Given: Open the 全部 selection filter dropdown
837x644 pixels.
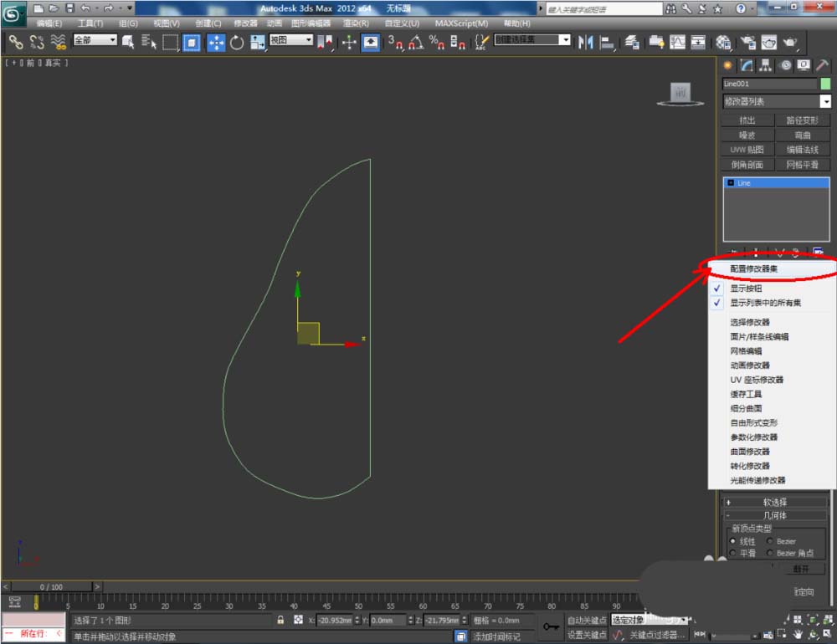Looking at the screenshot, I should click(95, 40).
